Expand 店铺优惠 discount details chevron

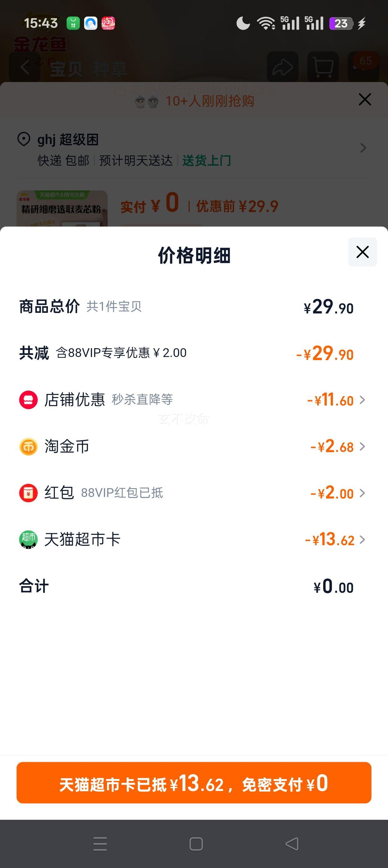362,400
